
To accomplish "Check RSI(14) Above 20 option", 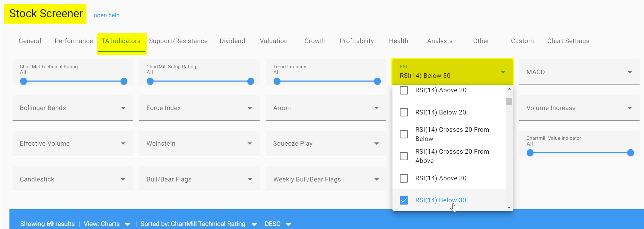I will pos(404,90).
